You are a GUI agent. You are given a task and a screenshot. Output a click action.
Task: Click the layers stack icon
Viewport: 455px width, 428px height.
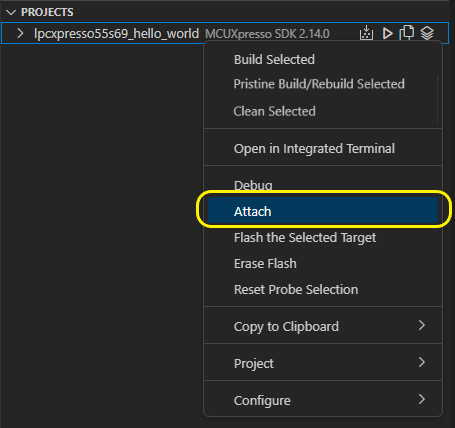click(427, 33)
